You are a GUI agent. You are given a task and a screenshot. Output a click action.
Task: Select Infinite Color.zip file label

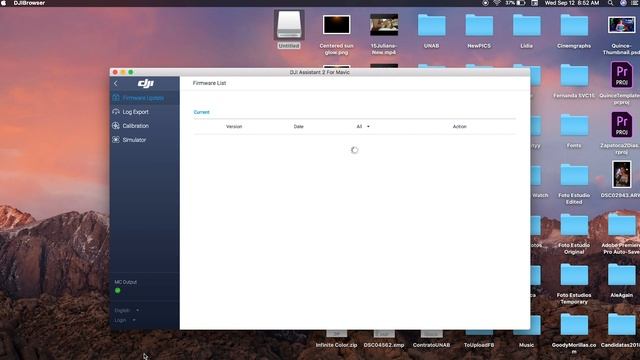tap(336, 345)
